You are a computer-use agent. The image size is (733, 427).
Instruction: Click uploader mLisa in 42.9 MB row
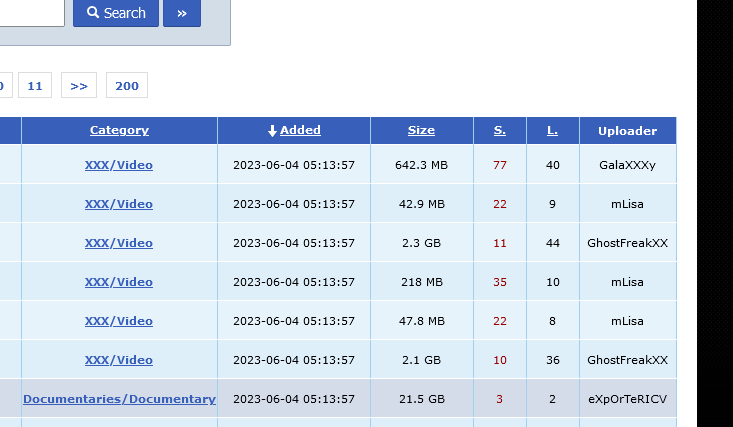click(x=627, y=204)
